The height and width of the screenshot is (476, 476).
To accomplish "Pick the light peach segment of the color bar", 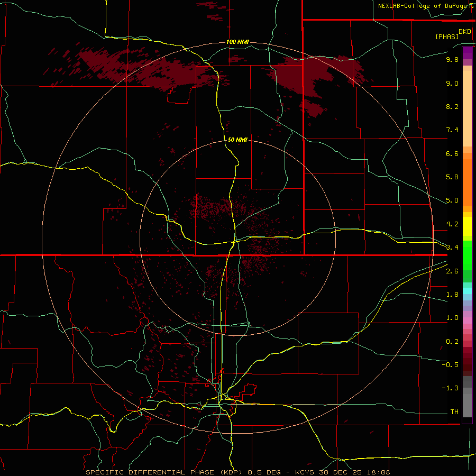I will [467, 108].
